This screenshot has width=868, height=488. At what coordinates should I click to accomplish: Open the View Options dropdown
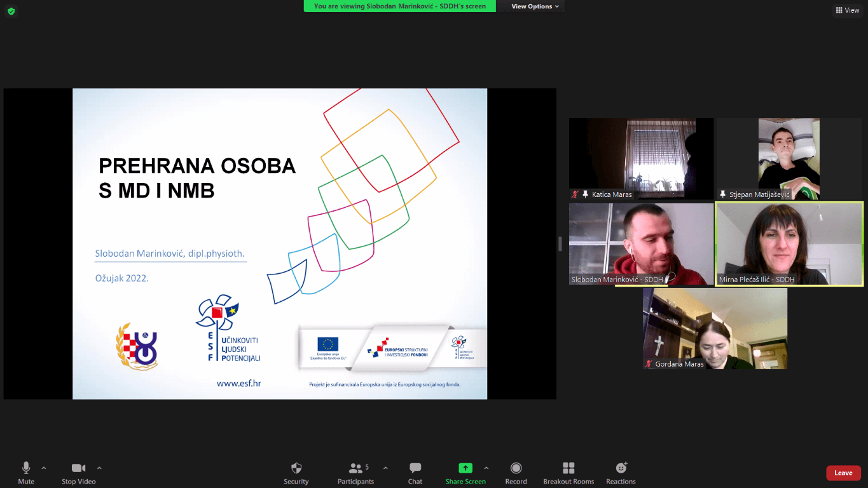tap(535, 6)
